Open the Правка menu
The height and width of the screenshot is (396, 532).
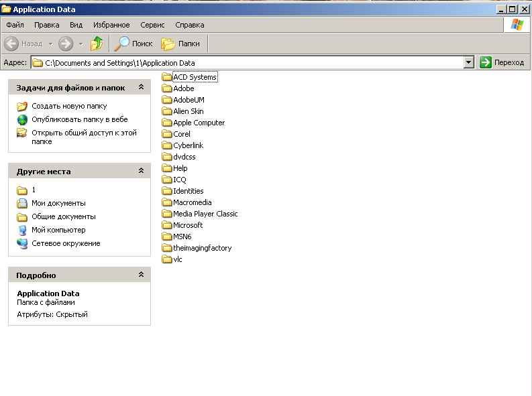[47, 25]
